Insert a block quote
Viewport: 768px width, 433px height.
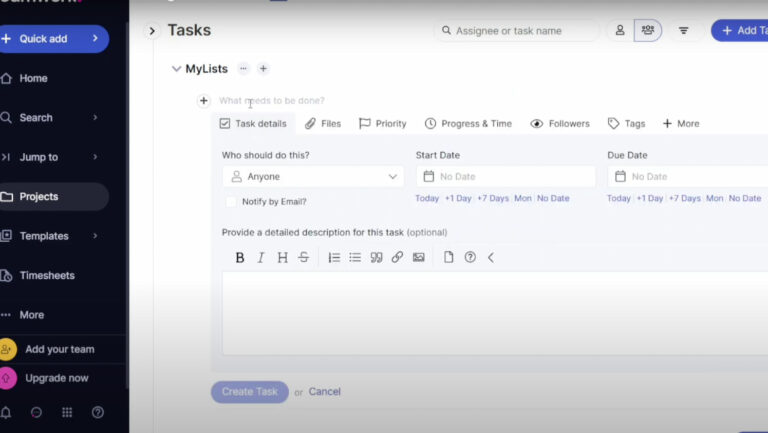(x=376, y=257)
